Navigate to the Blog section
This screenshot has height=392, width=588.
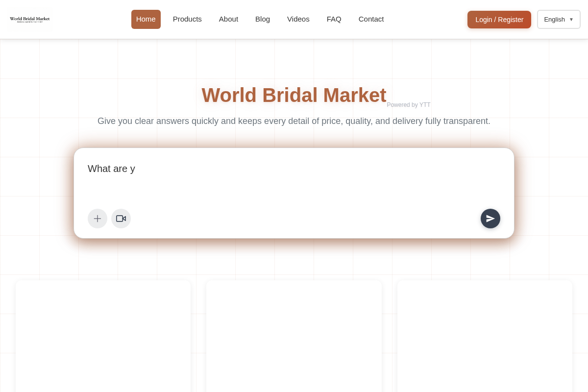(263, 19)
